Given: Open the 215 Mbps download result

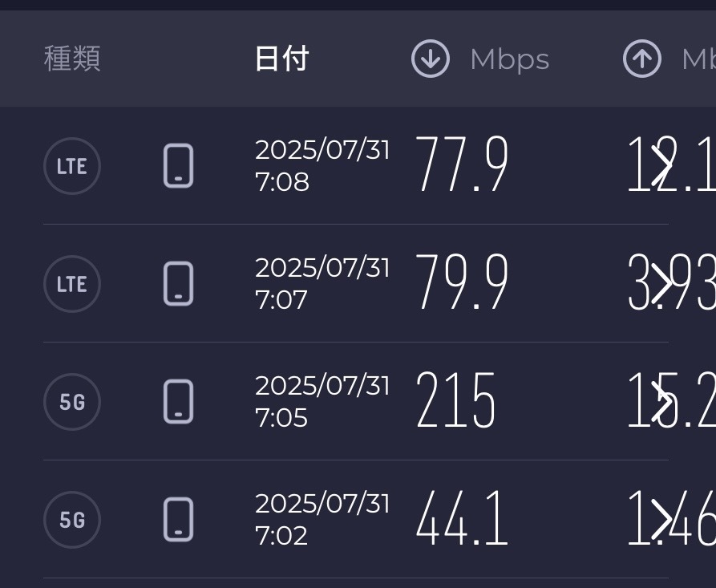Looking at the screenshot, I should (x=455, y=402).
